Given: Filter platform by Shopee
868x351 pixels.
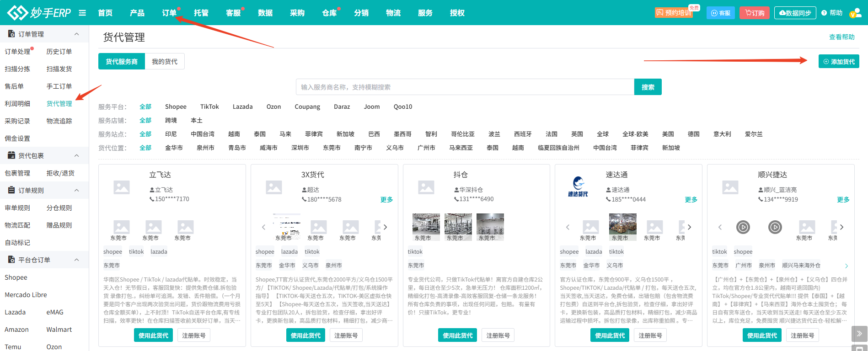Looking at the screenshot, I should [x=176, y=106].
